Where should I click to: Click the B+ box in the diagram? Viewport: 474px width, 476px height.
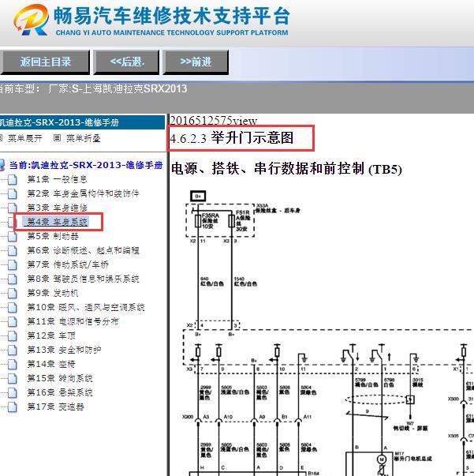click(198, 196)
